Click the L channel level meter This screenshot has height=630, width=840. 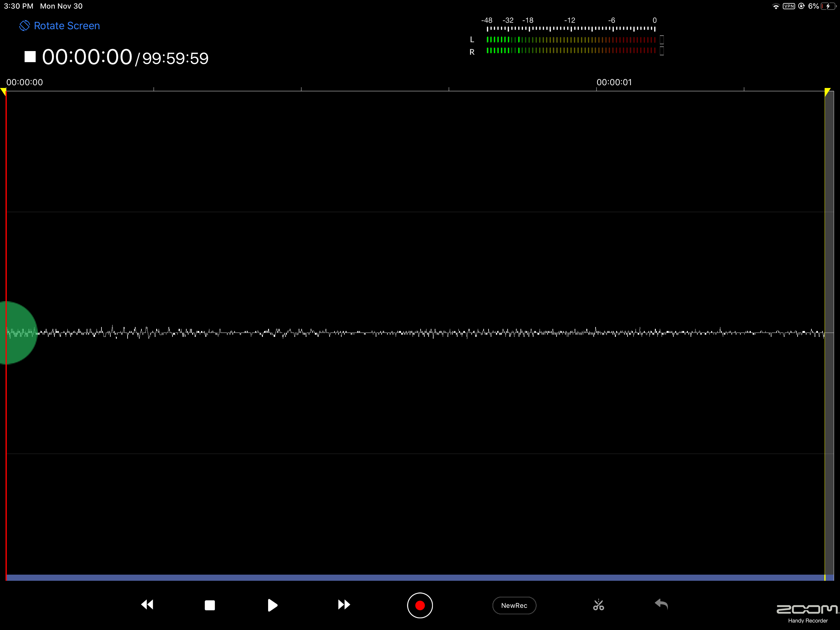(x=571, y=39)
